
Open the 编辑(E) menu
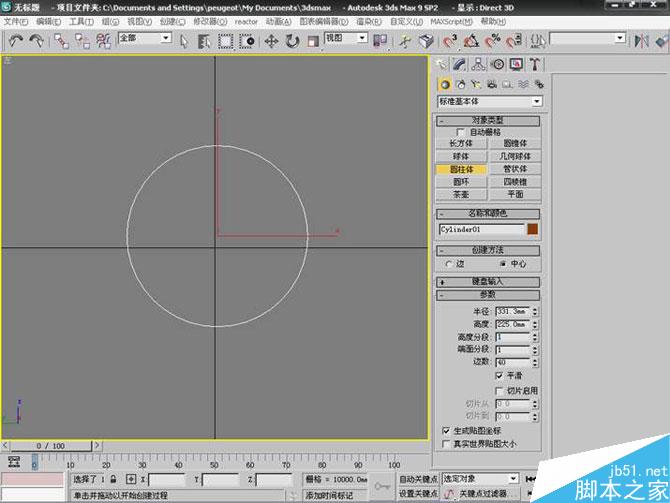pos(48,22)
